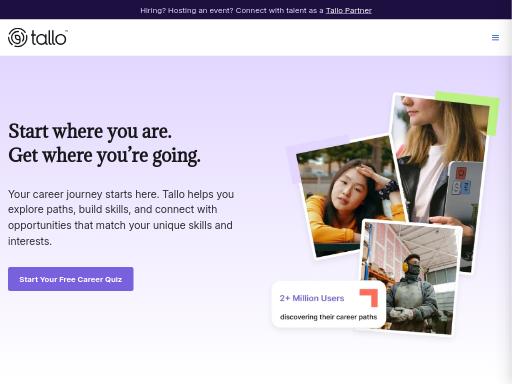Viewport: 512px width, 384px height.
Task: Click 'discovering their career paths' text
Action: (328, 317)
